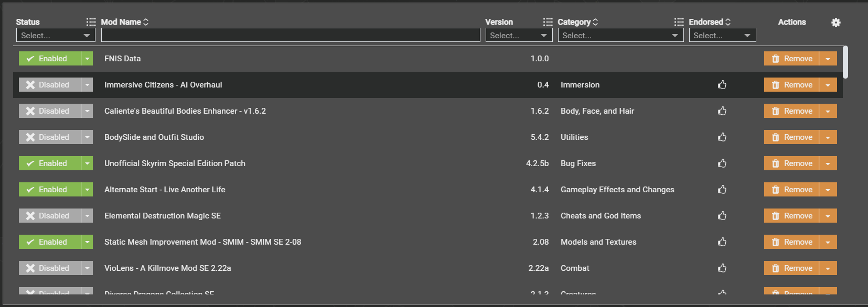Click the Mod Name column header

(121, 22)
